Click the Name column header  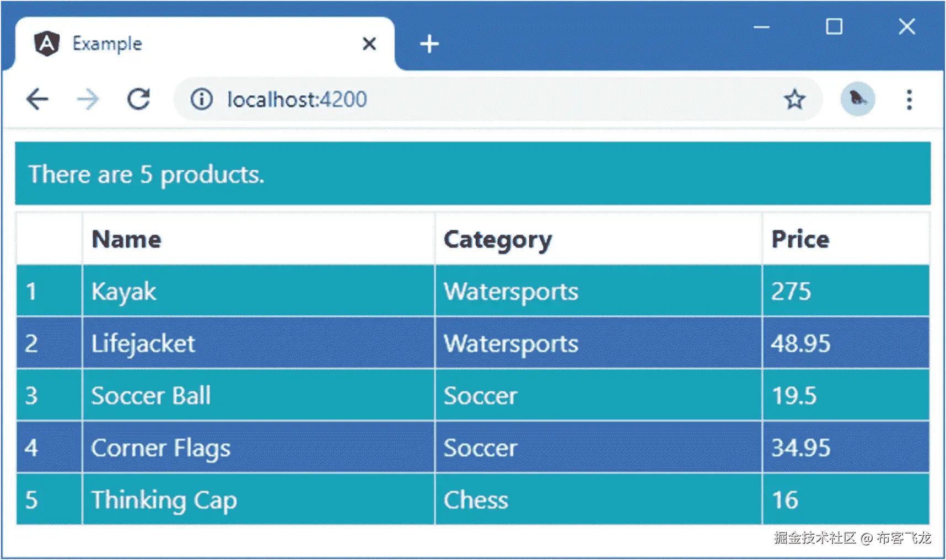click(126, 239)
